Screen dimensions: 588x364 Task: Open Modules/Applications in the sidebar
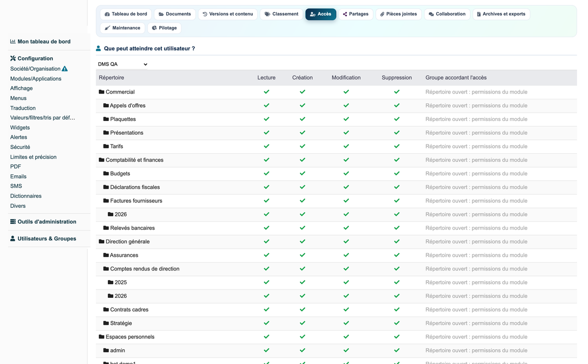pyautogui.click(x=36, y=78)
